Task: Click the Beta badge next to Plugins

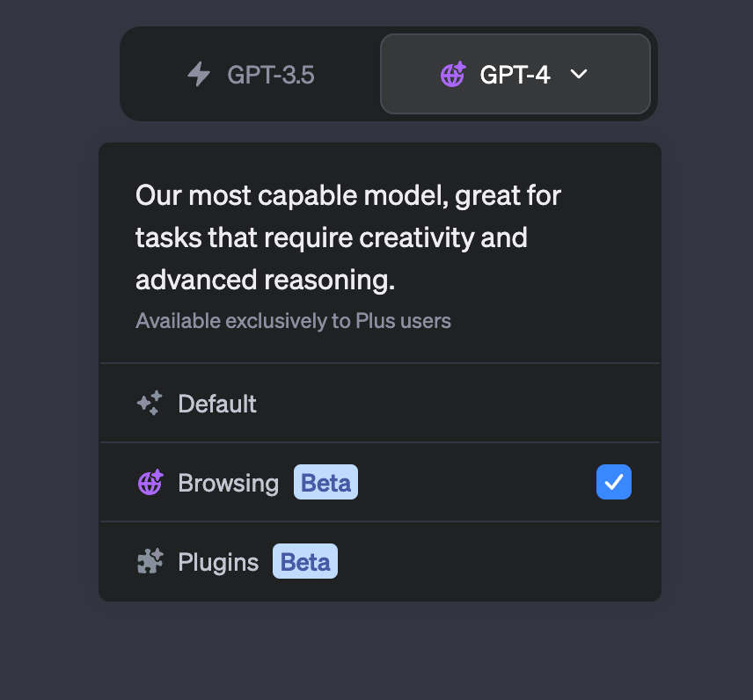Action: [305, 561]
